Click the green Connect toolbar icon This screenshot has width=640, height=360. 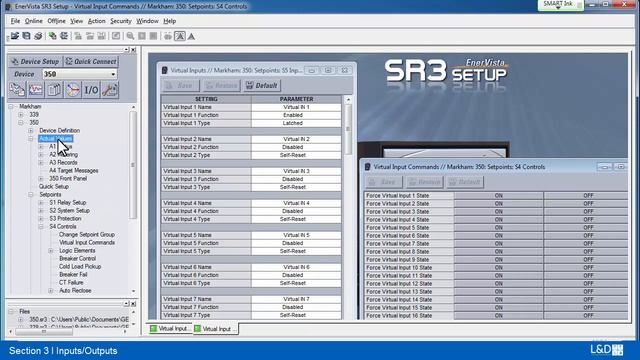(53, 36)
